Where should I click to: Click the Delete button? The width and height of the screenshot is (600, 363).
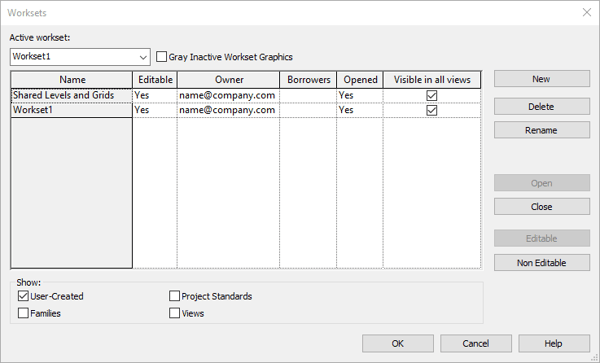coord(541,106)
